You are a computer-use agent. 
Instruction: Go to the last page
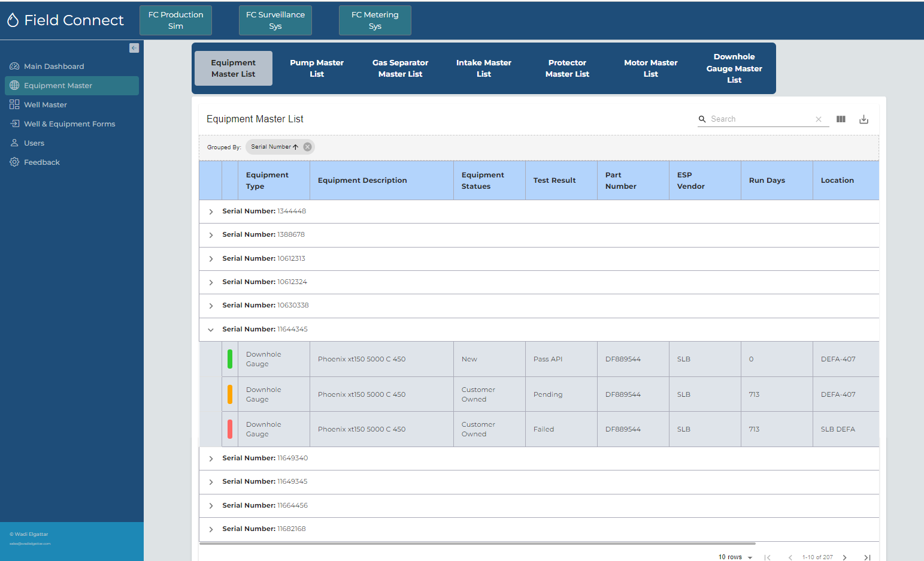(x=867, y=557)
